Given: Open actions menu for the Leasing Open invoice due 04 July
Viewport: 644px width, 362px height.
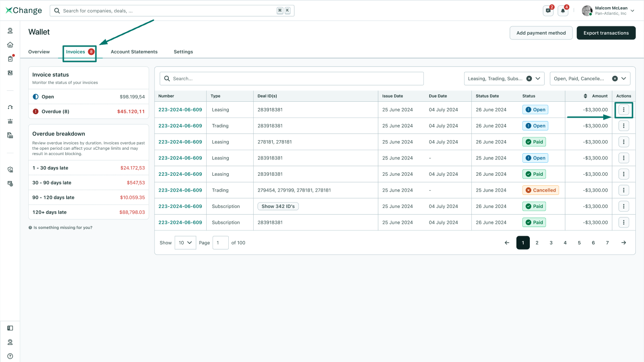Looking at the screenshot, I should point(623,109).
